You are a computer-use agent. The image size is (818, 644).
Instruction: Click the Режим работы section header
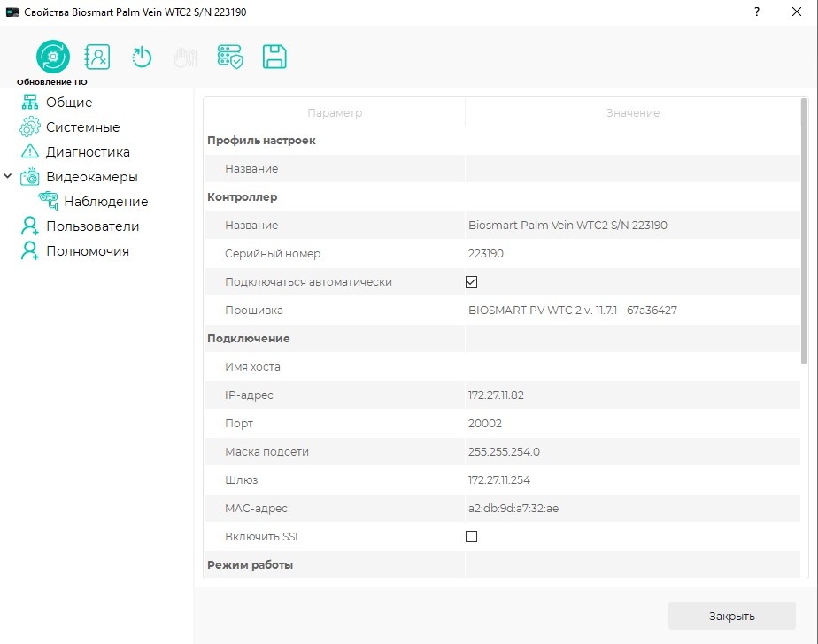tap(250, 564)
